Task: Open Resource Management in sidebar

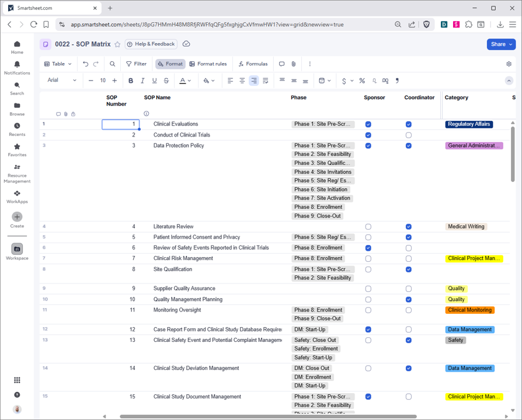Action: click(x=17, y=173)
